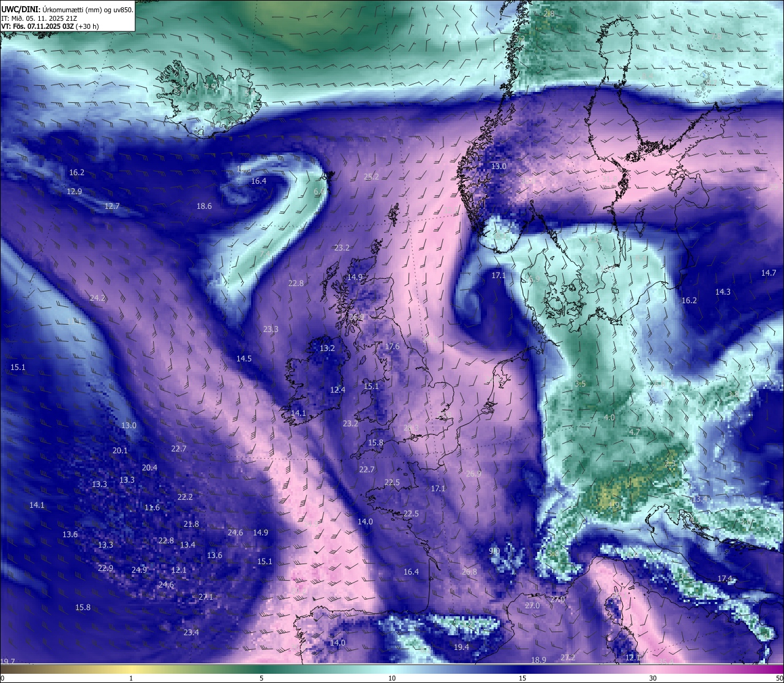Viewport: 784px width, 683px height.
Task: Click the map value '24.9'
Action: [x=139, y=570]
